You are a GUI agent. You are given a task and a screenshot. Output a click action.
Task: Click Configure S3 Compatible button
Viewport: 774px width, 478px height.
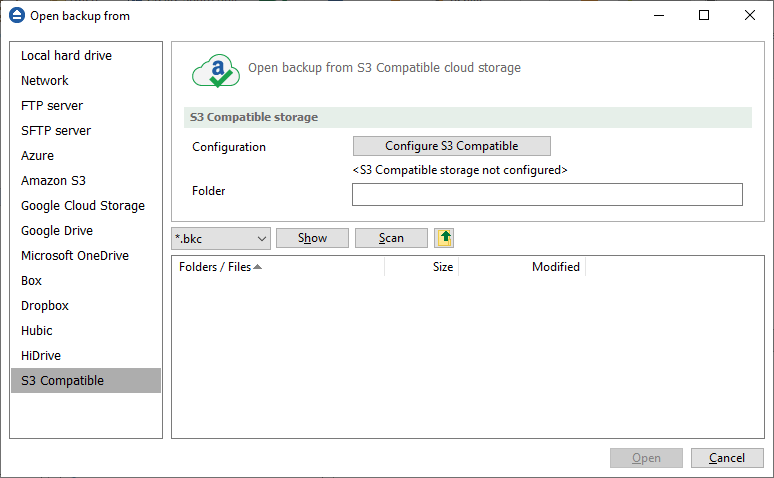[x=452, y=146]
